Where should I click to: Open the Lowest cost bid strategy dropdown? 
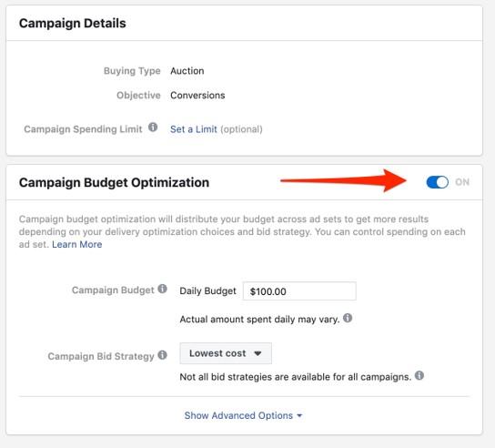tap(226, 353)
